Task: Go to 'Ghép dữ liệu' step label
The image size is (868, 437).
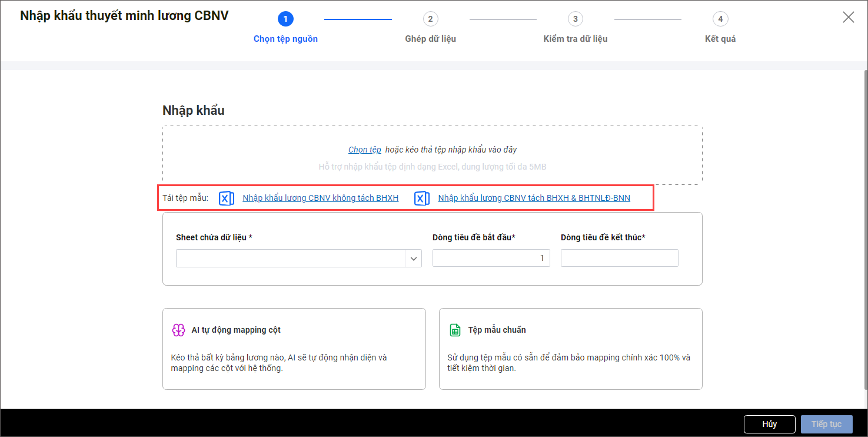Action: pos(430,39)
